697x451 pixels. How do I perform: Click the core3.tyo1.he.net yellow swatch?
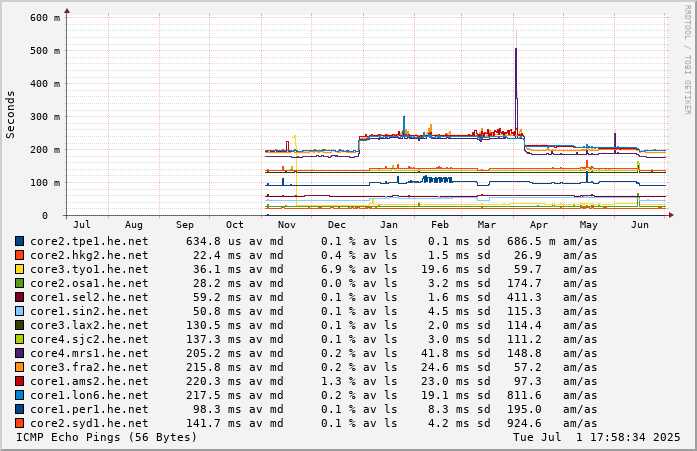pos(20,269)
